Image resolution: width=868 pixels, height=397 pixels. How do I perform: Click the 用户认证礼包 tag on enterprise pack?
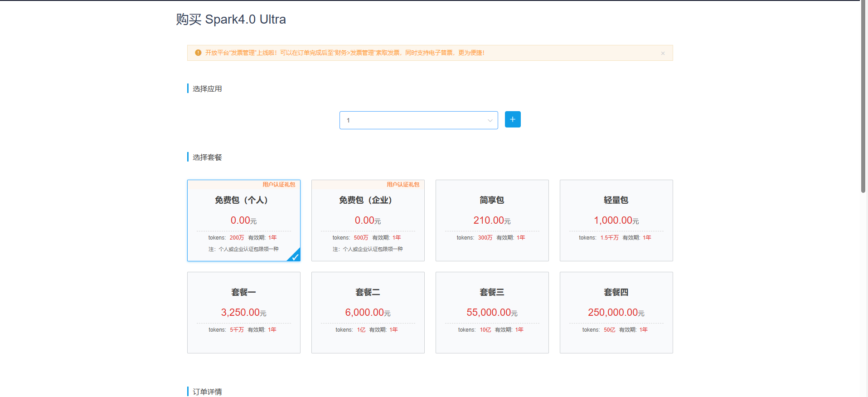click(402, 185)
